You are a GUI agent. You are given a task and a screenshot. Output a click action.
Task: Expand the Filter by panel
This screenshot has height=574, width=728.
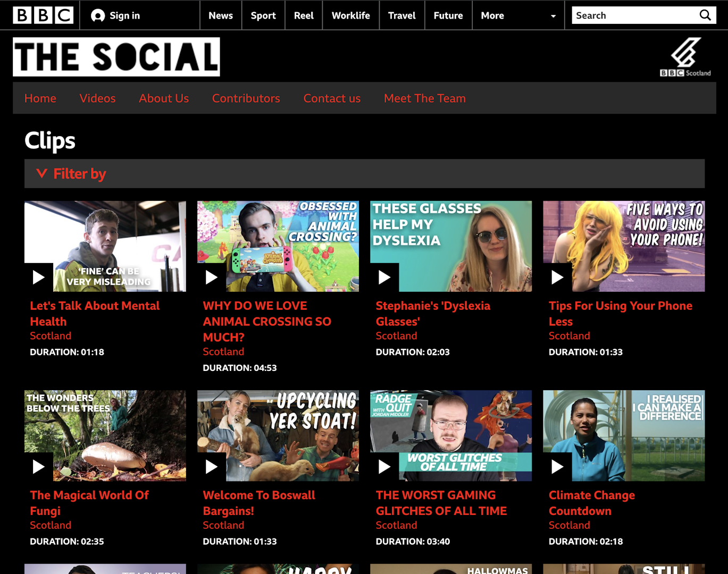click(364, 174)
